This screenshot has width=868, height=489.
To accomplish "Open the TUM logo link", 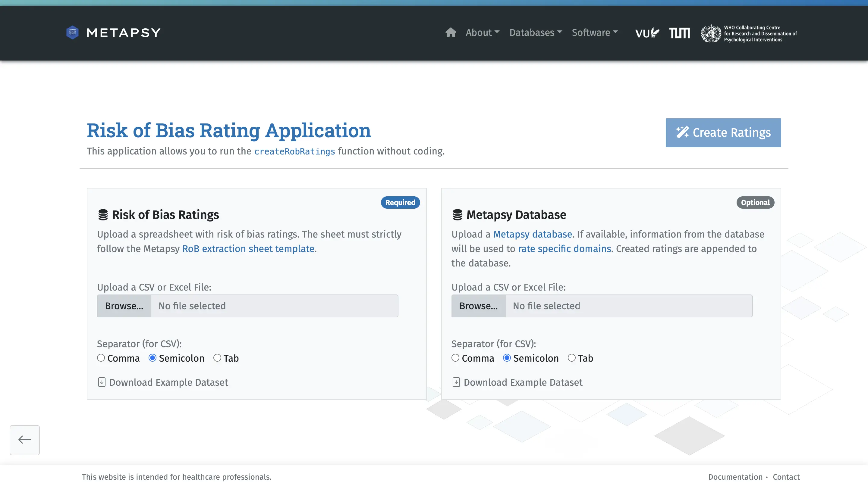I will [679, 33].
